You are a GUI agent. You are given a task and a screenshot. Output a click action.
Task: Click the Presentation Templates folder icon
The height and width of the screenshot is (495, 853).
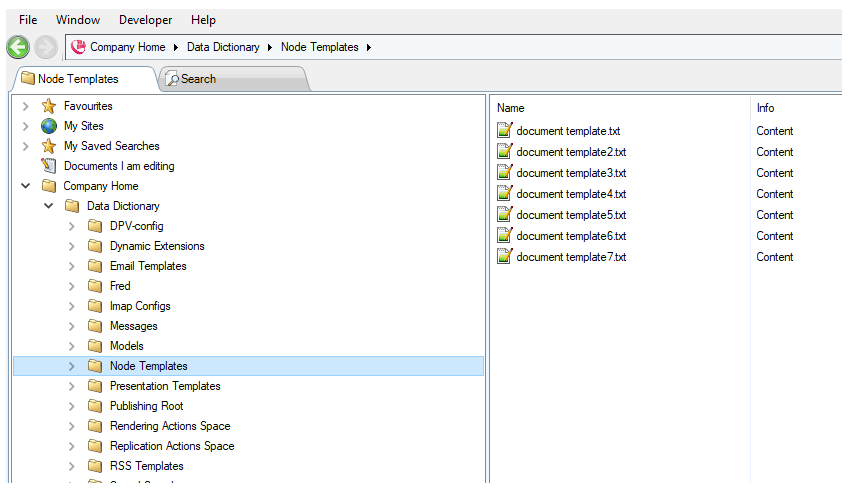[95, 386]
